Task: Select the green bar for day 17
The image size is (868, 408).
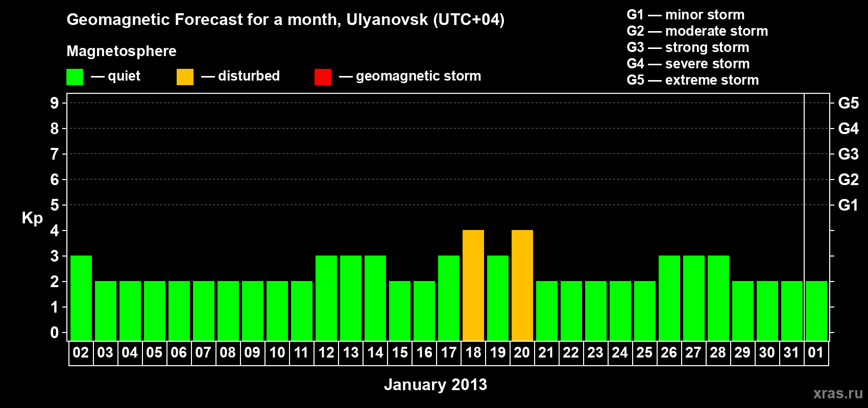Action: pyautogui.click(x=449, y=298)
